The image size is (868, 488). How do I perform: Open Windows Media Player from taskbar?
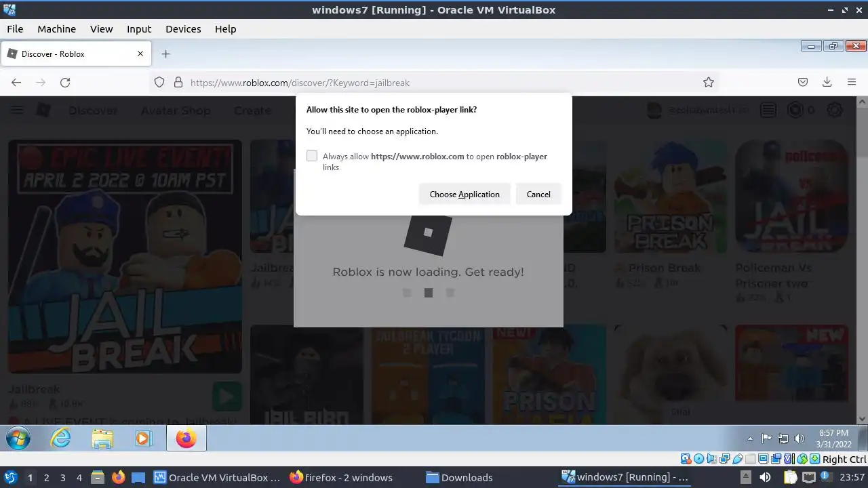142,439
